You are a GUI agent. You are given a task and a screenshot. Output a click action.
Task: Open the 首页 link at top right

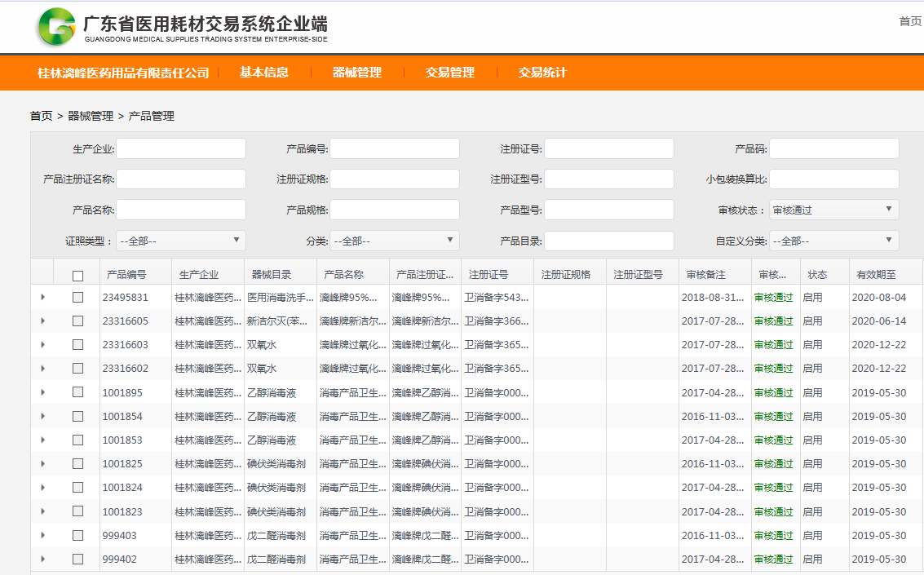click(910, 21)
